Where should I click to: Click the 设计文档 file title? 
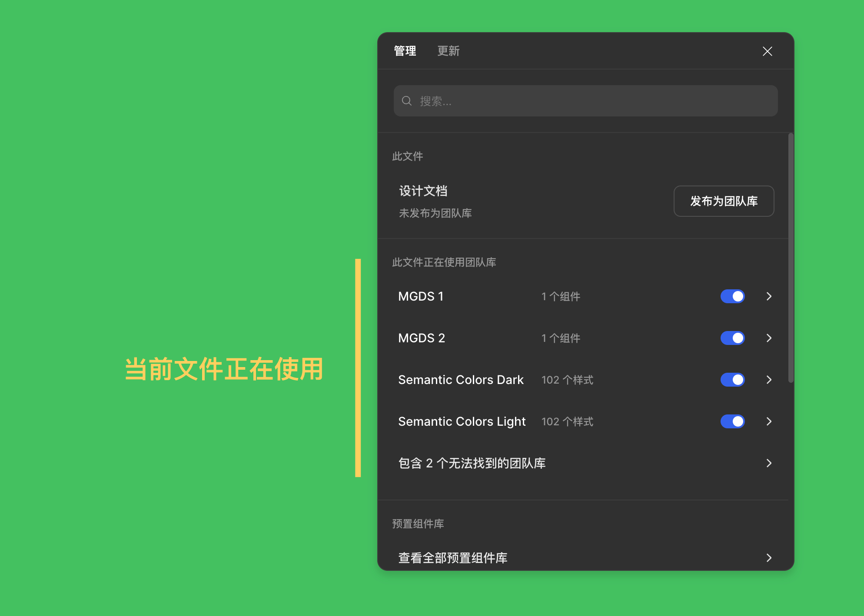pos(423,191)
